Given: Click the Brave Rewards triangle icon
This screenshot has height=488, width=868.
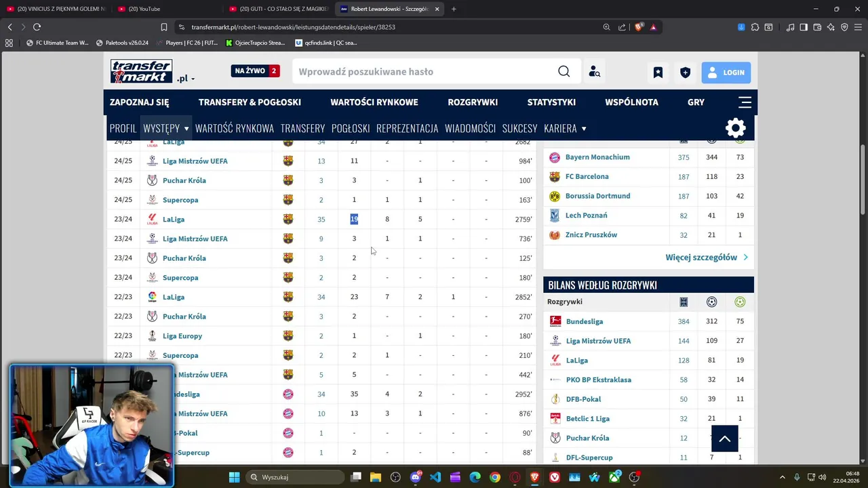Looking at the screenshot, I should 653,27.
